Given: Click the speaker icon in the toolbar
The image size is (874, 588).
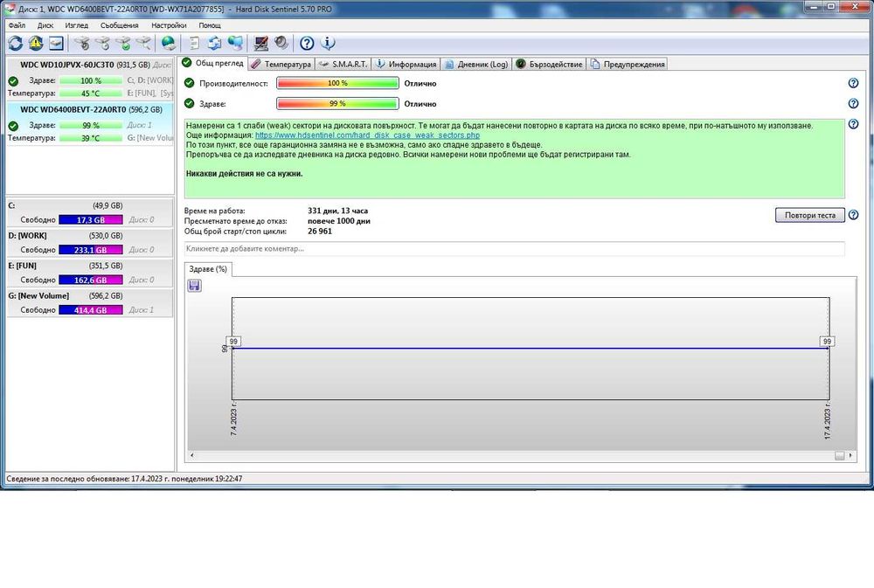Looking at the screenshot, I should coord(281,43).
